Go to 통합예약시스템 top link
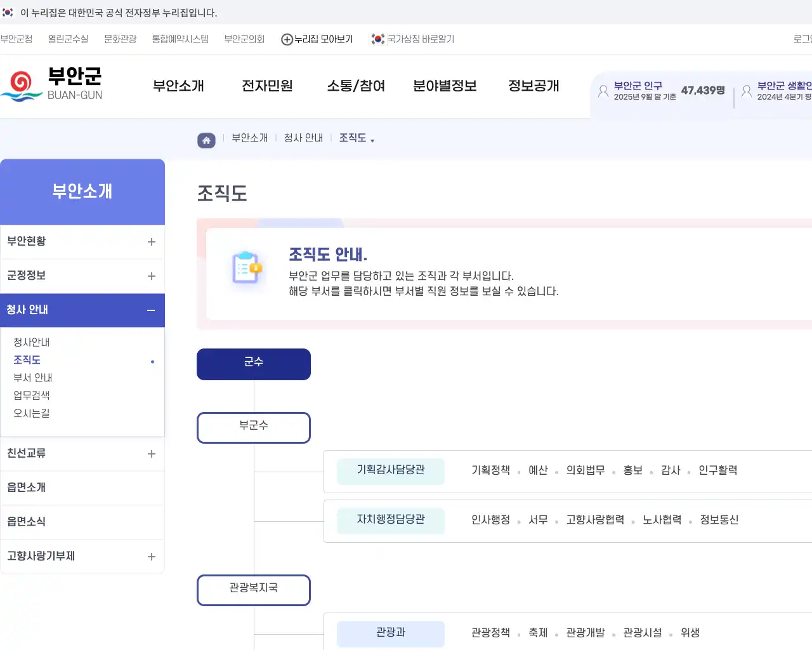812x650 pixels. coord(180,39)
